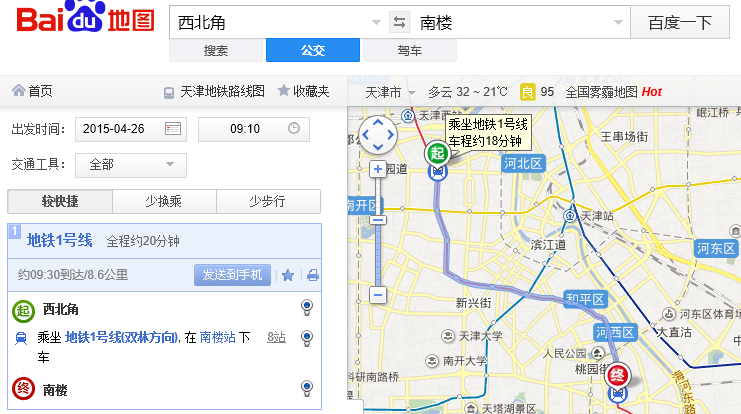Screen dimensions: 741x414
Task: Open the 收藏夹 favorites link
Action: (x=311, y=91)
